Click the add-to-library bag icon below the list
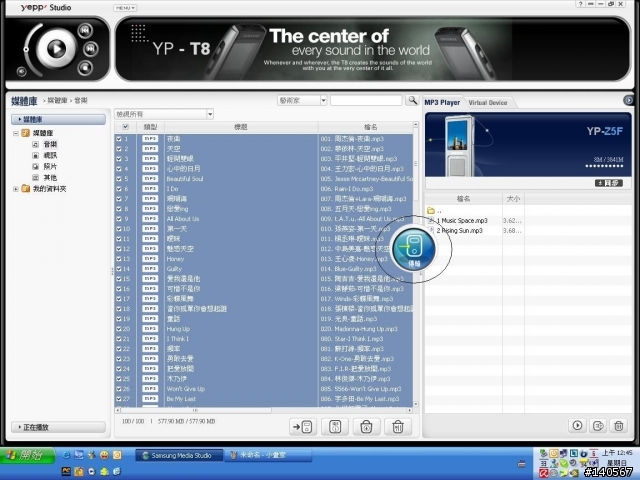Image resolution: width=640 pixels, height=480 pixels. coord(367,427)
